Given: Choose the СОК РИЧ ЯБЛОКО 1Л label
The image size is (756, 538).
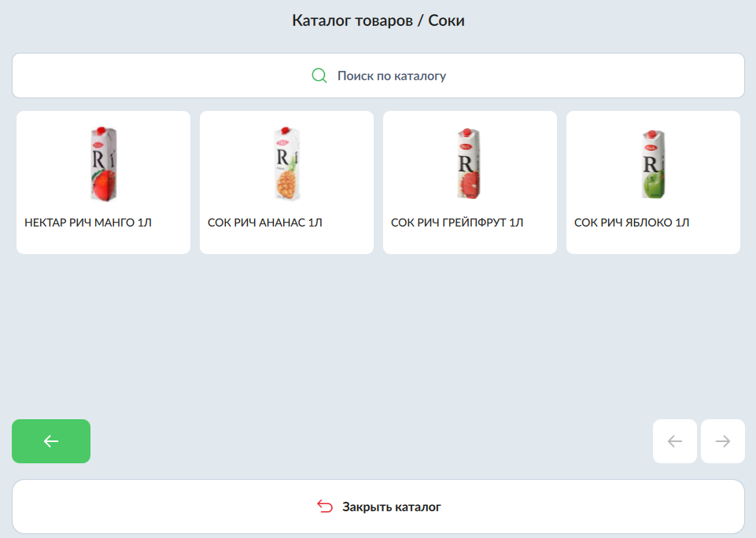Looking at the screenshot, I should coord(632,223).
